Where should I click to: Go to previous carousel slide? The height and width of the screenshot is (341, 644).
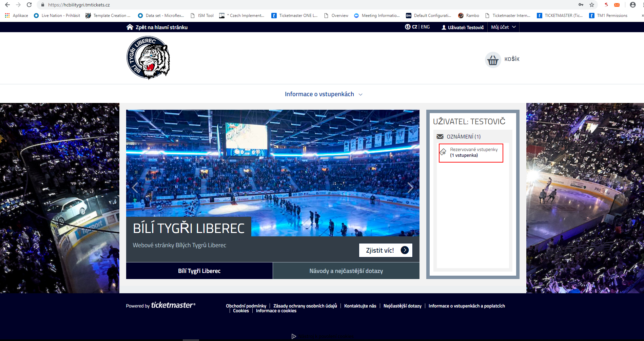point(135,187)
